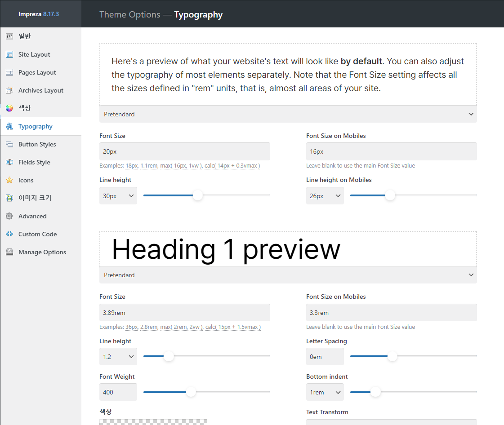This screenshot has width=504, height=425.
Task: Open the Custom Code section
Action: pos(41,234)
